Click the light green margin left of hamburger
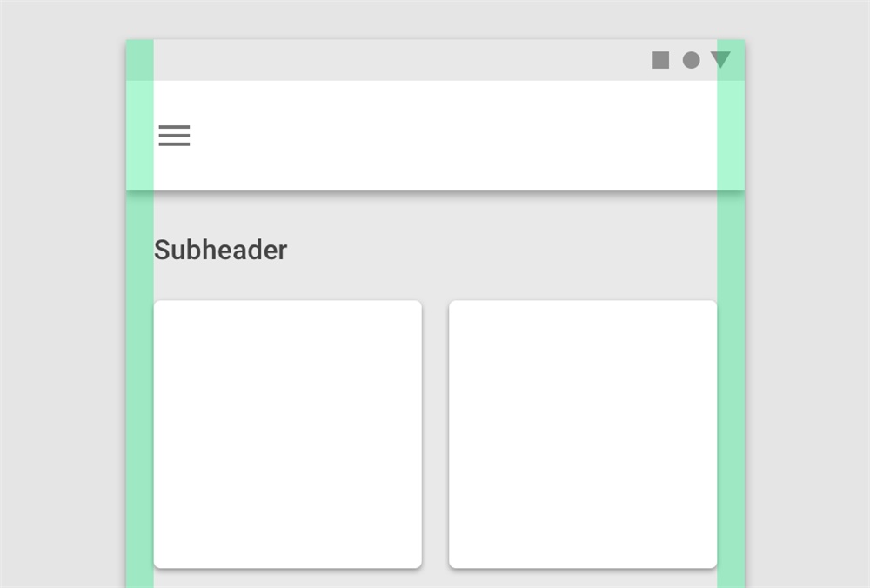The image size is (870, 588). (140, 136)
